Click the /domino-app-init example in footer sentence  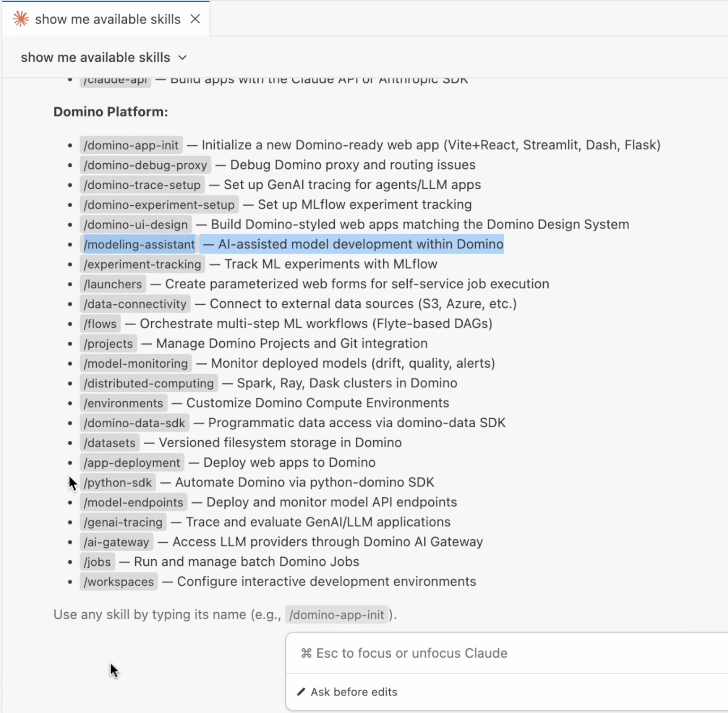[x=336, y=615]
